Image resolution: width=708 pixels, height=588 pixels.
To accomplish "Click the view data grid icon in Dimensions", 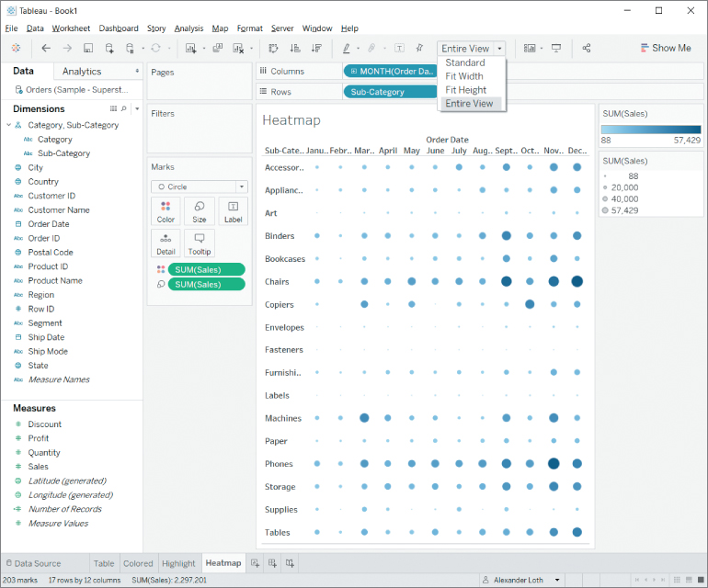I will (113, 108).
